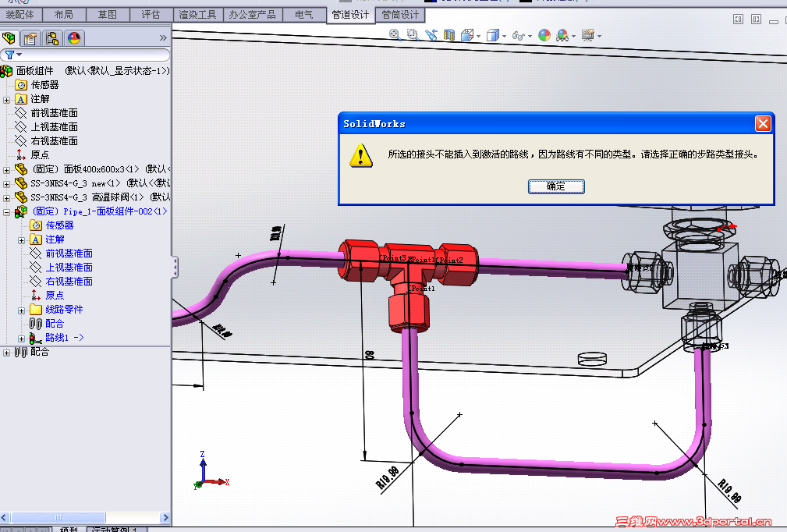Open Apply Scene dropdown arrow

tap(573, 36)
